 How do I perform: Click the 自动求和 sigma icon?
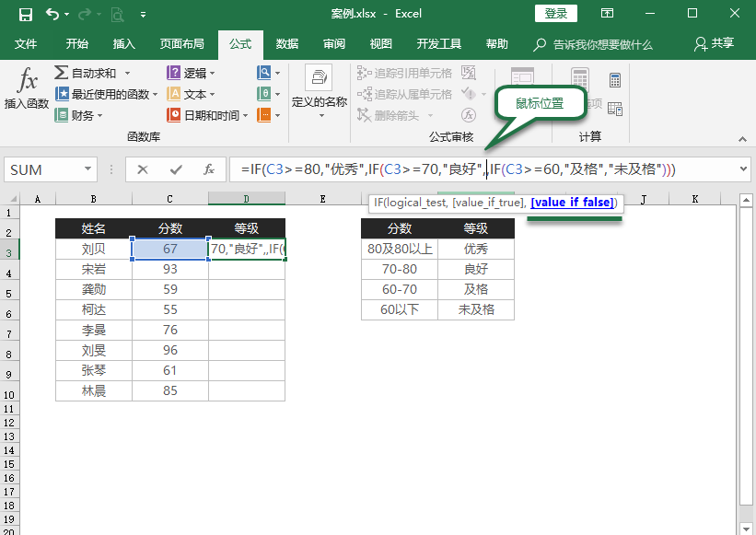61,73
